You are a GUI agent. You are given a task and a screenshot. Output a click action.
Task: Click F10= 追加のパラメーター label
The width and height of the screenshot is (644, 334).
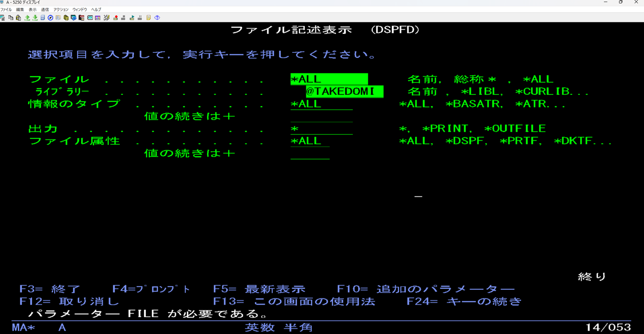pos(426,289)
